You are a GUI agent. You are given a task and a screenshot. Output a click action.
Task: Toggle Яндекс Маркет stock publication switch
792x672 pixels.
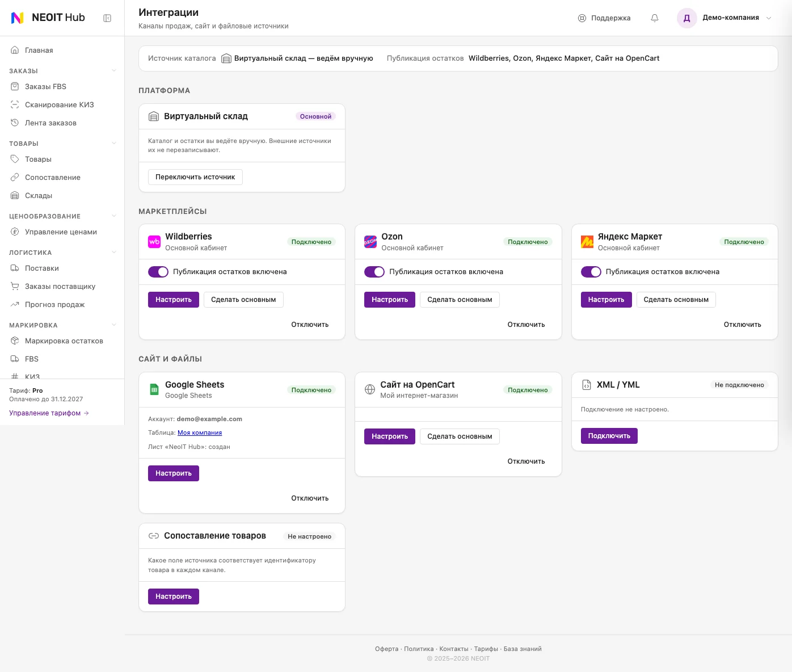[591, 272]
